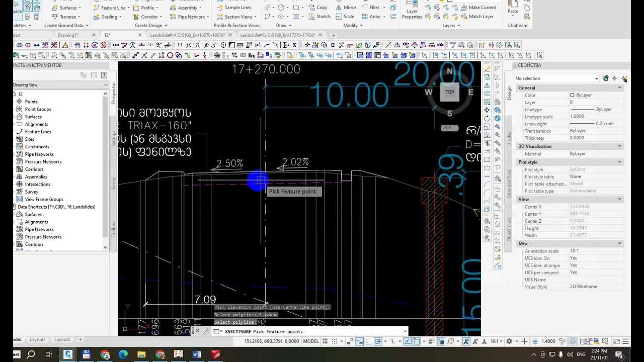Image resolution: width=644 pixels, height=362 pixels.
Task: Click the Quick Select icon in Properties
Action: (x=624, y=78)
